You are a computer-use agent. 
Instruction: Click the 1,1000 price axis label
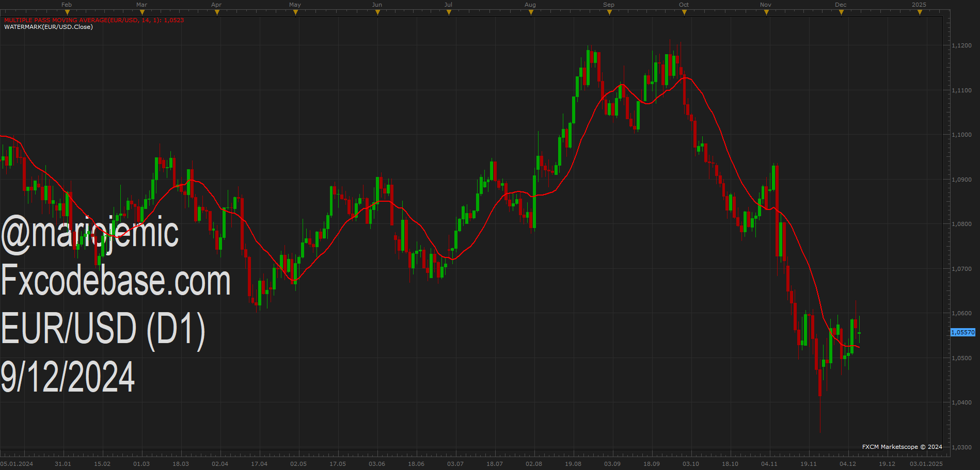coord(961,135)
